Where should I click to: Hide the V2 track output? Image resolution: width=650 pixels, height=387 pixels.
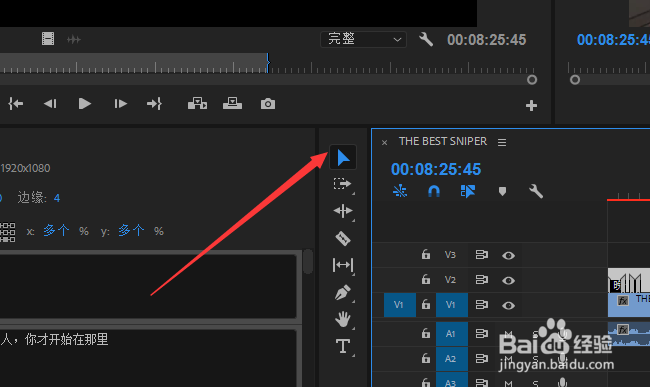[508, 281]
